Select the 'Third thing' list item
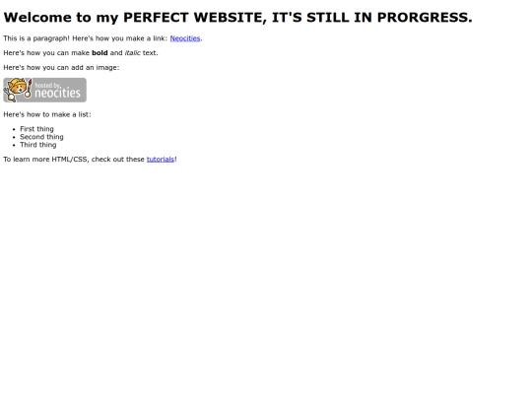Image resolution: width=532 pixels, height=399 pixels. point(38,145)
